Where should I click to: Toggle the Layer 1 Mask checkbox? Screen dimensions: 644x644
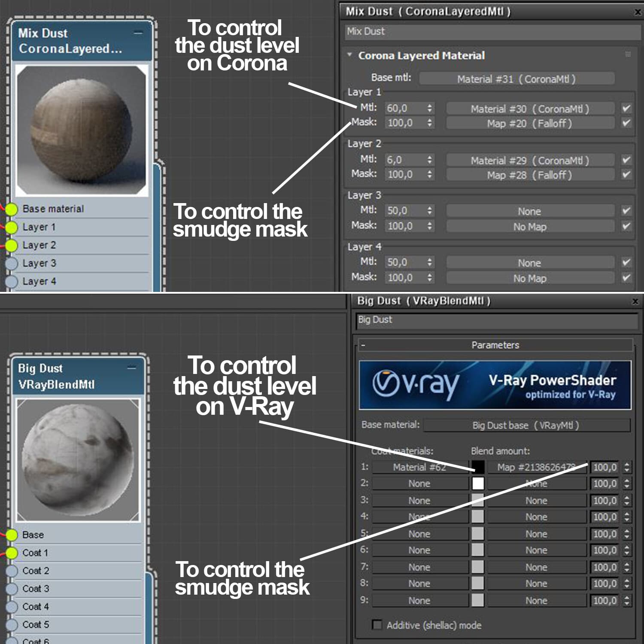[626, 123]
